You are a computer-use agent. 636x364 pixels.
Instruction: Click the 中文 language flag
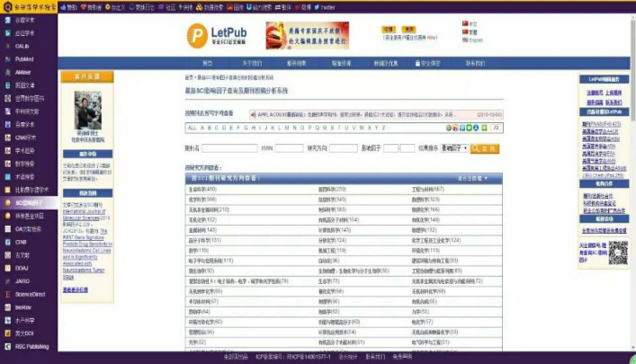[465, 23]
